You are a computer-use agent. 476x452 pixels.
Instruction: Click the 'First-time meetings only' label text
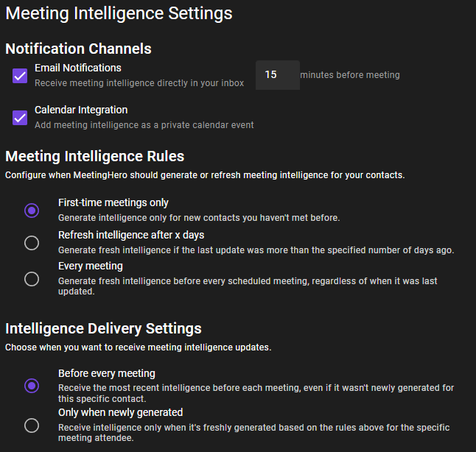coord(113,202)
